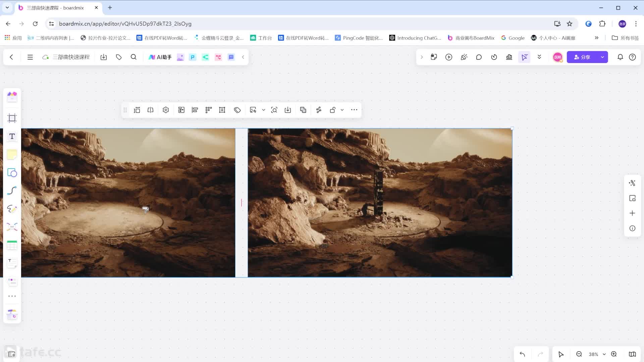Viewport: 644px width, 362px height.
Task: Toggle the collaborator cursor icon
Action: tap(524, 57)
